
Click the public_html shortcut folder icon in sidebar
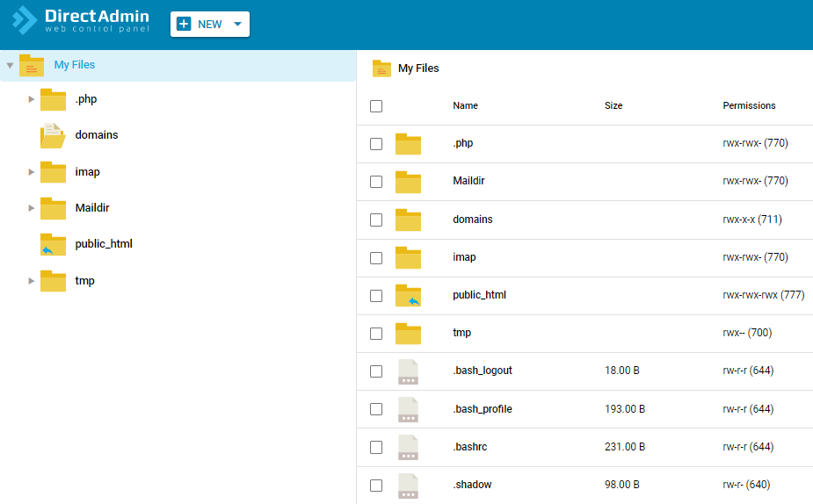pos(53,244)
